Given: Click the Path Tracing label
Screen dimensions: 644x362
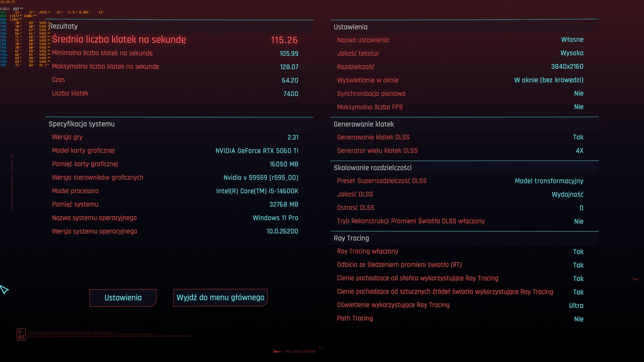Looking at the screenshot, I should (x=355, y=318).
